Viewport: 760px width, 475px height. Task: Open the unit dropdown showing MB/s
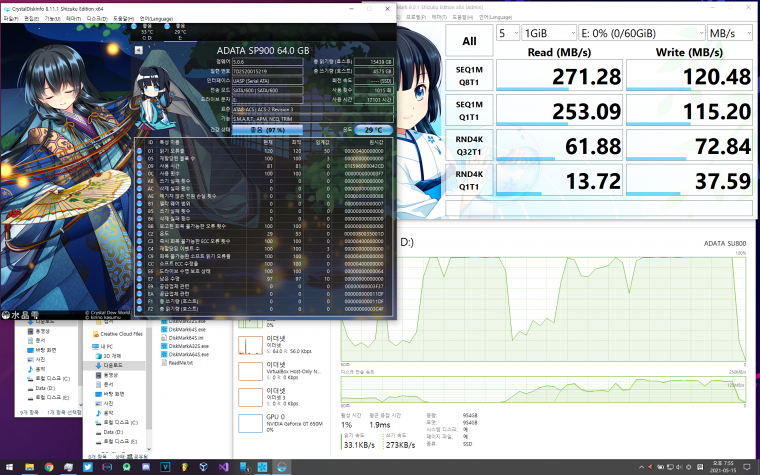[730, 33]
